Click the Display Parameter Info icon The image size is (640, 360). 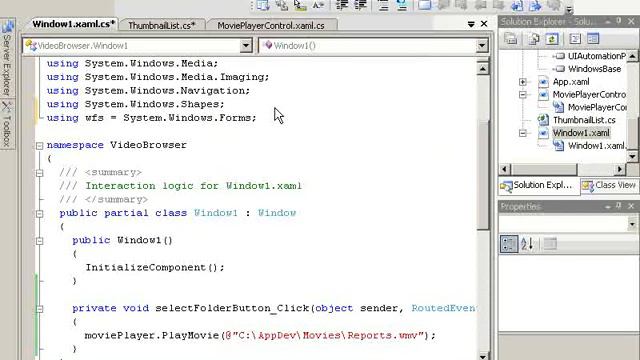(x=282, y=5)
